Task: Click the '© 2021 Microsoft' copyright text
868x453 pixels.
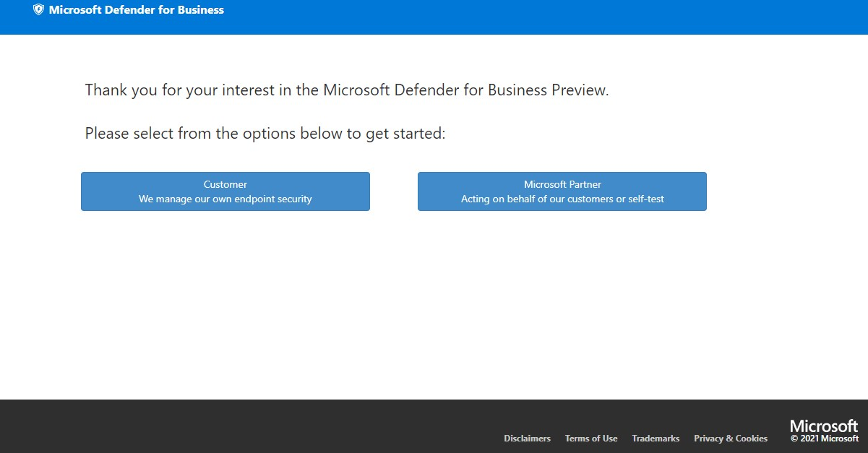Action: tap(825, 439)
